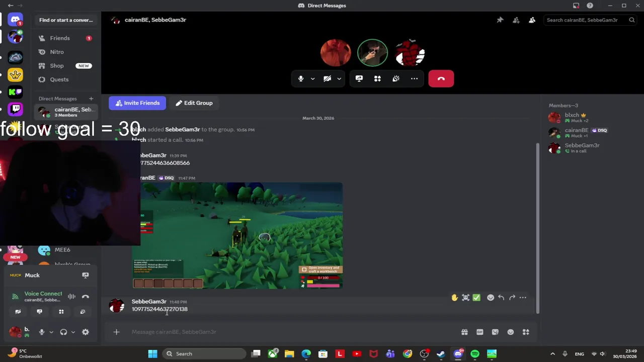
Task: Click Edit Group button
Action: pyautogui.click(x=194, y=103)
